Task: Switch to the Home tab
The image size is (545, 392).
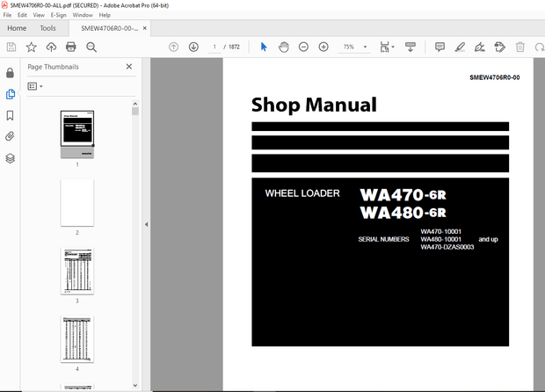Action: tap(17, 28)
